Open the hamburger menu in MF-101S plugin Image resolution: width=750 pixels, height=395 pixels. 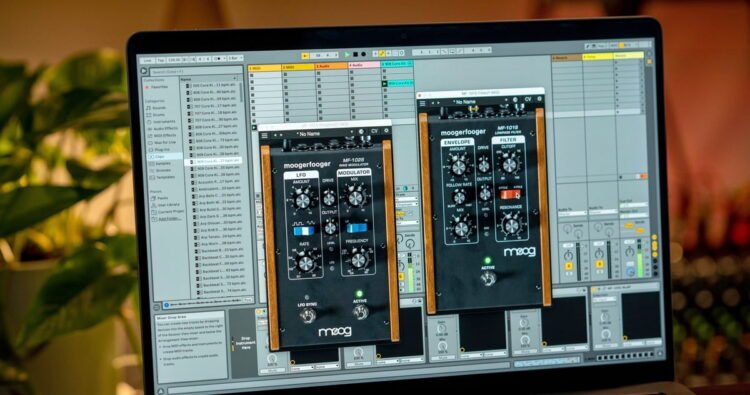(x=422, y=103)
